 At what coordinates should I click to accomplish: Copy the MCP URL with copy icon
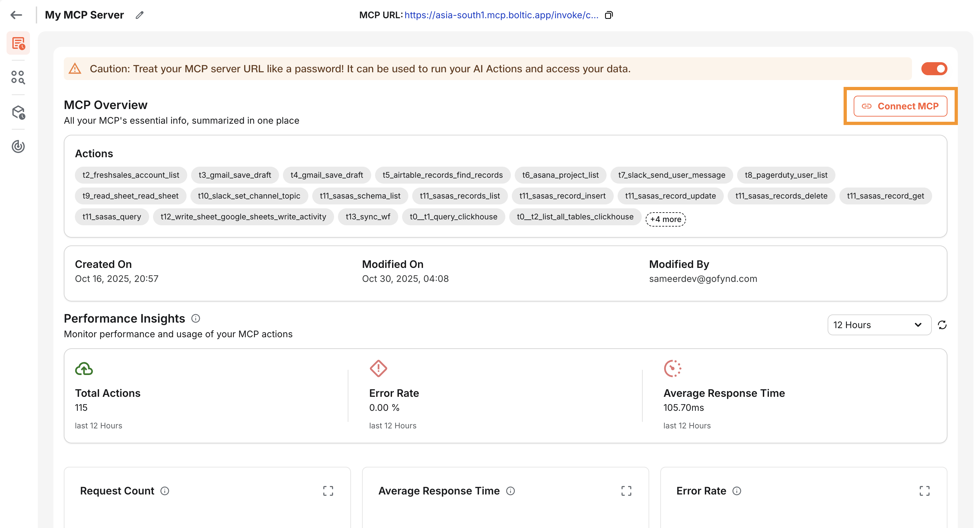coord(609,15)
